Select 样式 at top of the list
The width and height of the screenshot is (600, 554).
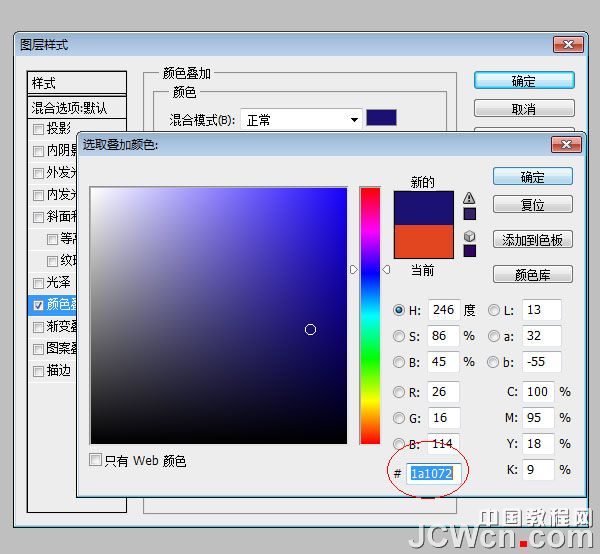(78, 83)
